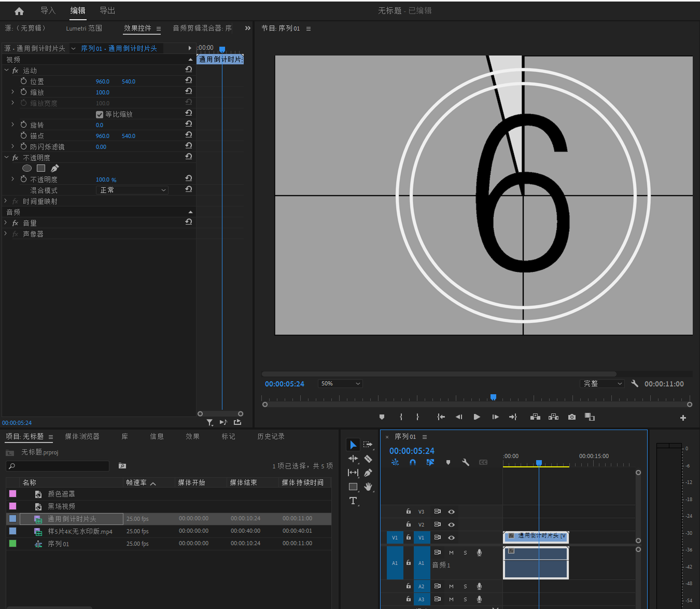This screenshot has height=609, width=700.
Task: Select the Pen tool in the tools panel
Action: (368, 473)
